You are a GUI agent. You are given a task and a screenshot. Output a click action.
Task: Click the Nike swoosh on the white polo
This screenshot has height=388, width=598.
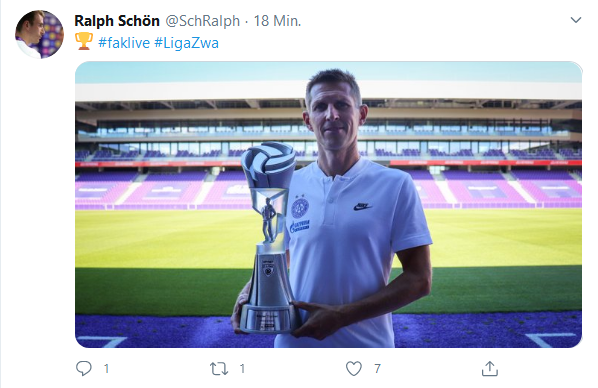(362, 206)
